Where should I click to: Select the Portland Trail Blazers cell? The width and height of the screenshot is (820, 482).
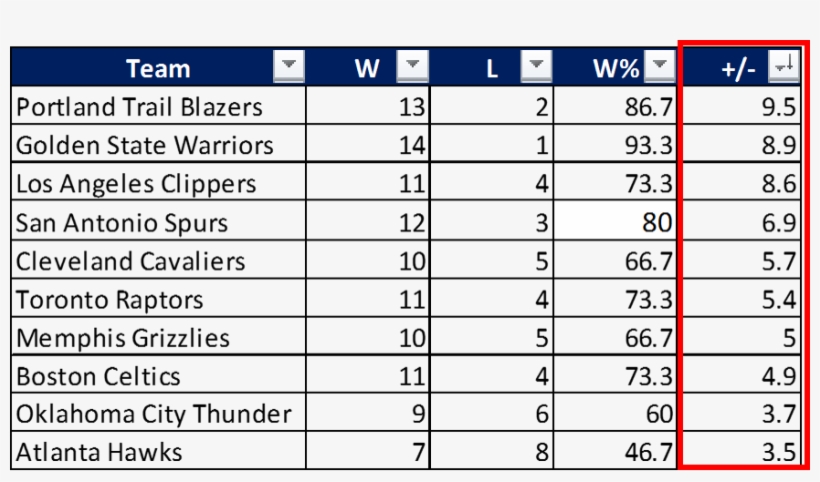(x=158, y=107)
